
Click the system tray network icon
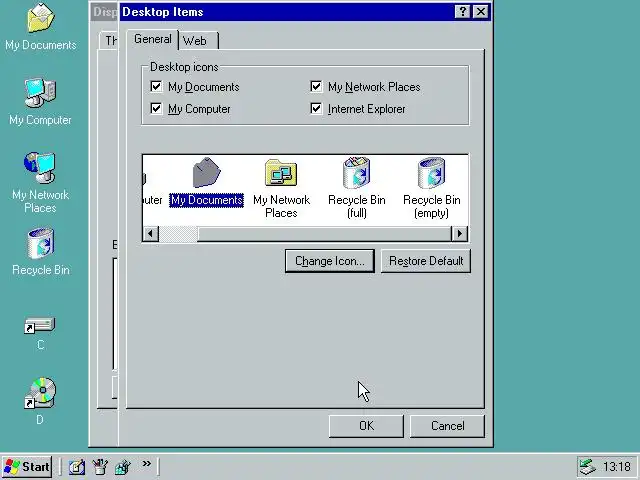[587, 467]
